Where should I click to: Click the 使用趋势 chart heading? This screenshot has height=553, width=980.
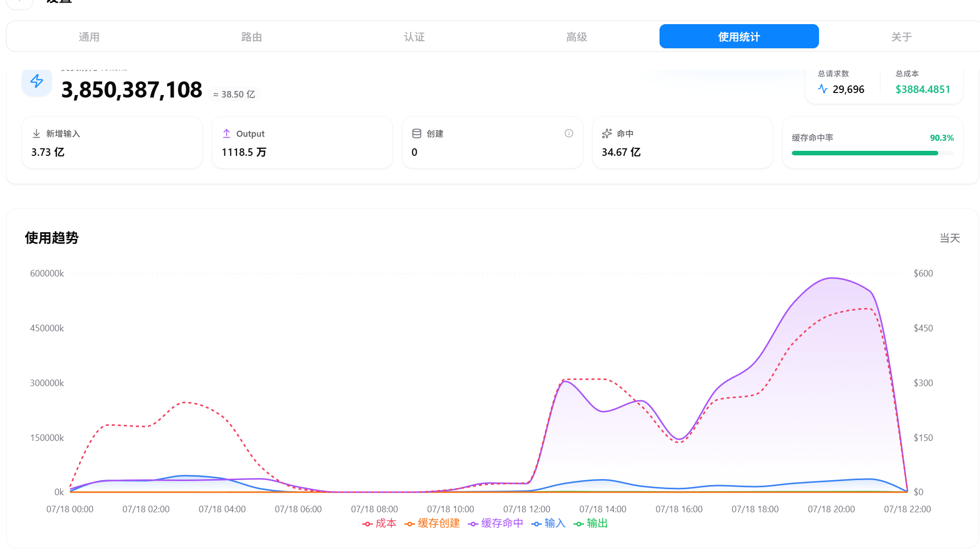click(52, 238)
